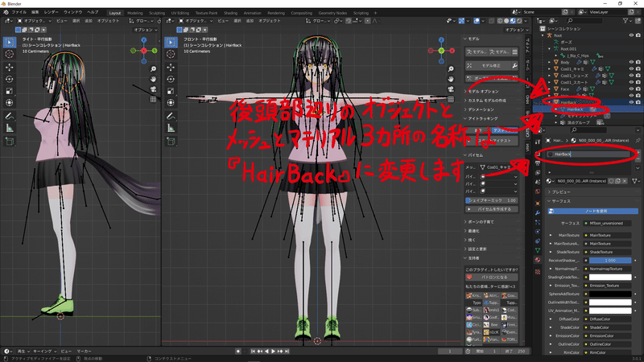The image size is (644, 362).
Task: Click パトロンになる button
Action: coord(492,277)
